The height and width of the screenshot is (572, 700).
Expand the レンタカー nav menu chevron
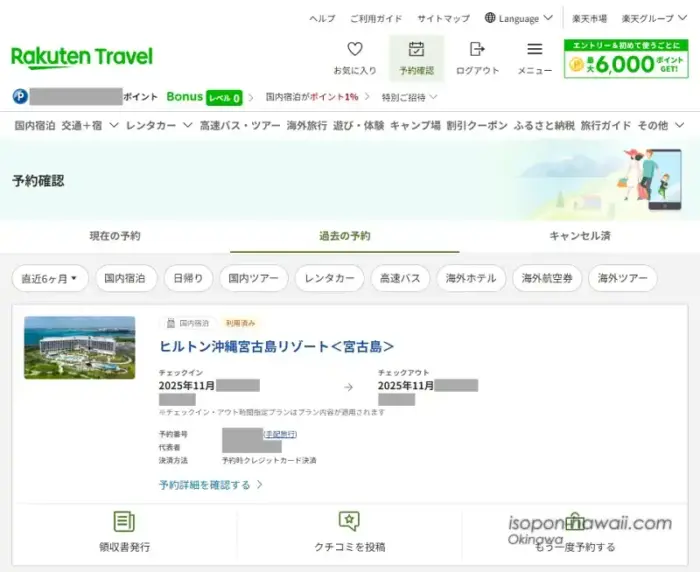188,125
